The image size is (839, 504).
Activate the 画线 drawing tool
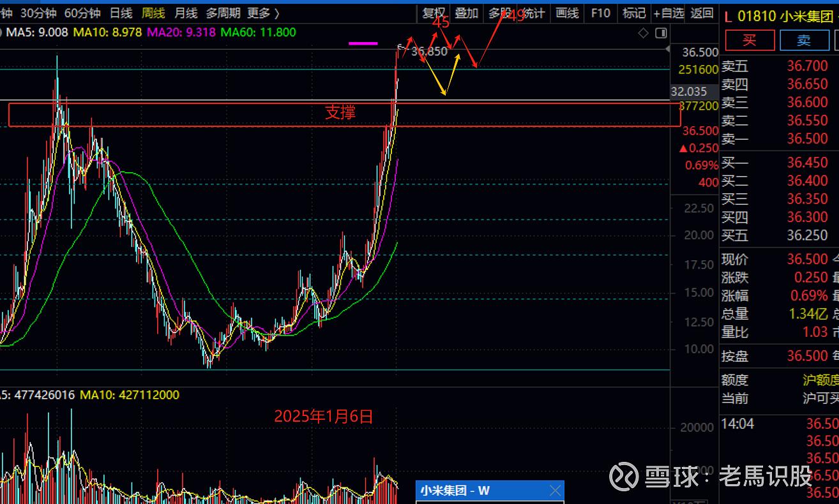pyautogui.click(x=567, y=13)
